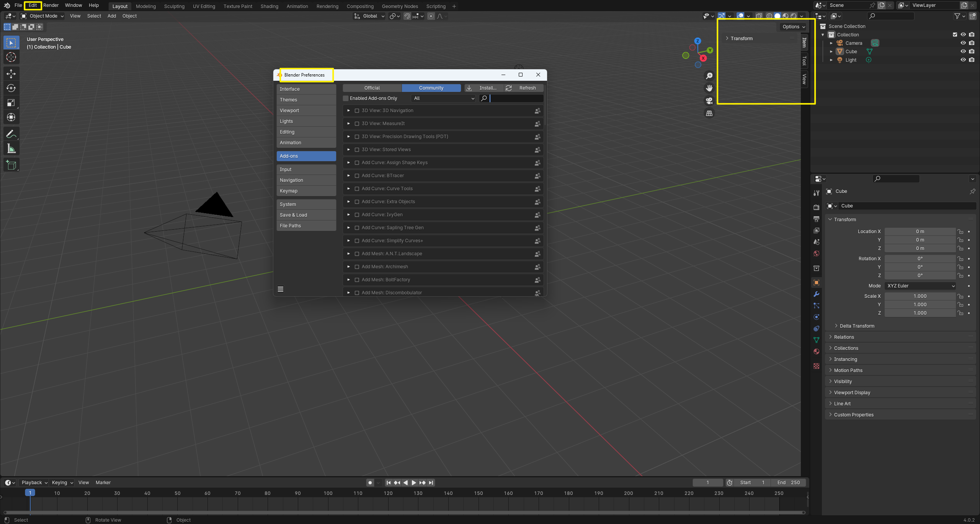This screenshot has width=980, height=524.
Task: Open the XYZ Euler rotation mode dropdown
Action: click(920, 286)
